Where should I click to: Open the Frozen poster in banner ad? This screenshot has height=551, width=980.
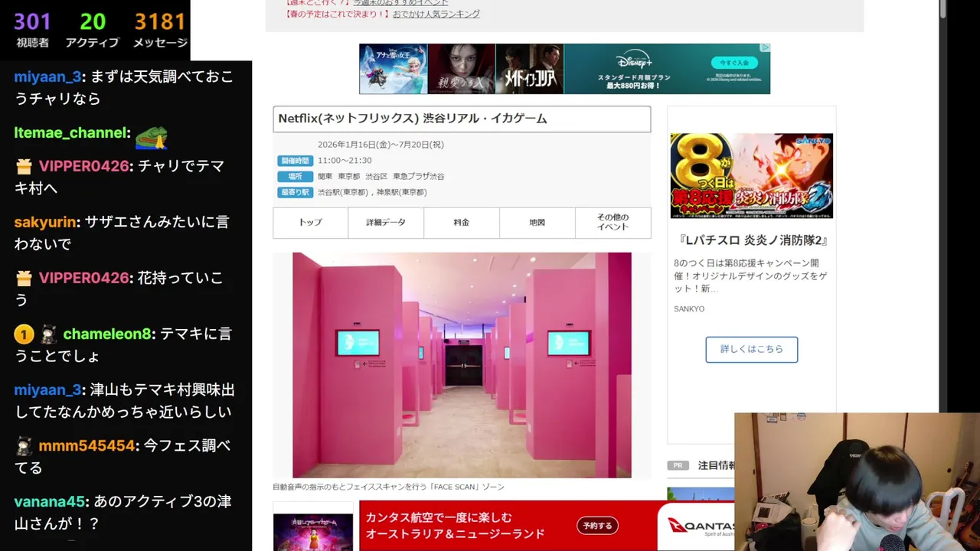tap(393, 69)
